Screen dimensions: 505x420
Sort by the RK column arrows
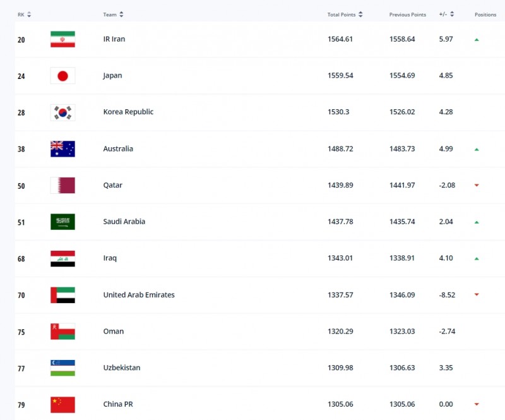29,15
